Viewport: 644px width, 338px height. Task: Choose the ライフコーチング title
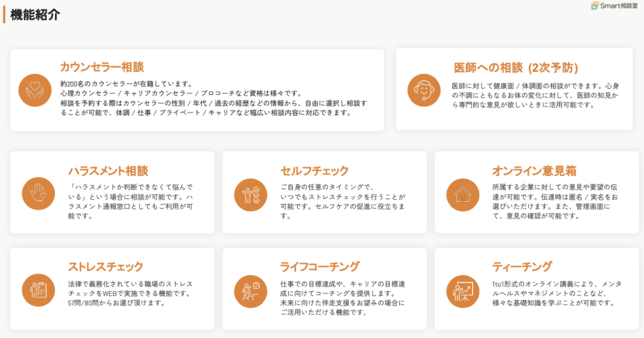319,267
